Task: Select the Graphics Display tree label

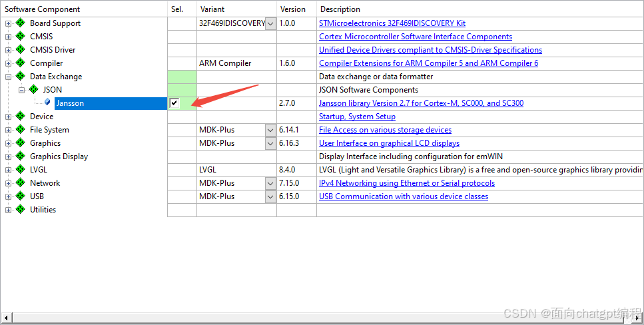Action: click(59, 157)
